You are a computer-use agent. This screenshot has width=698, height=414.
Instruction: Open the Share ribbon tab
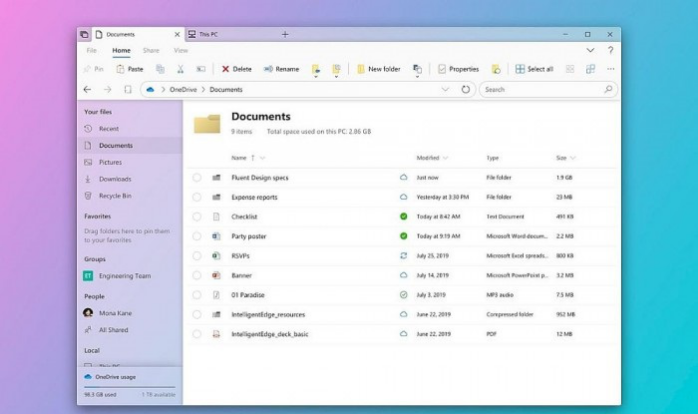[151, 50]
